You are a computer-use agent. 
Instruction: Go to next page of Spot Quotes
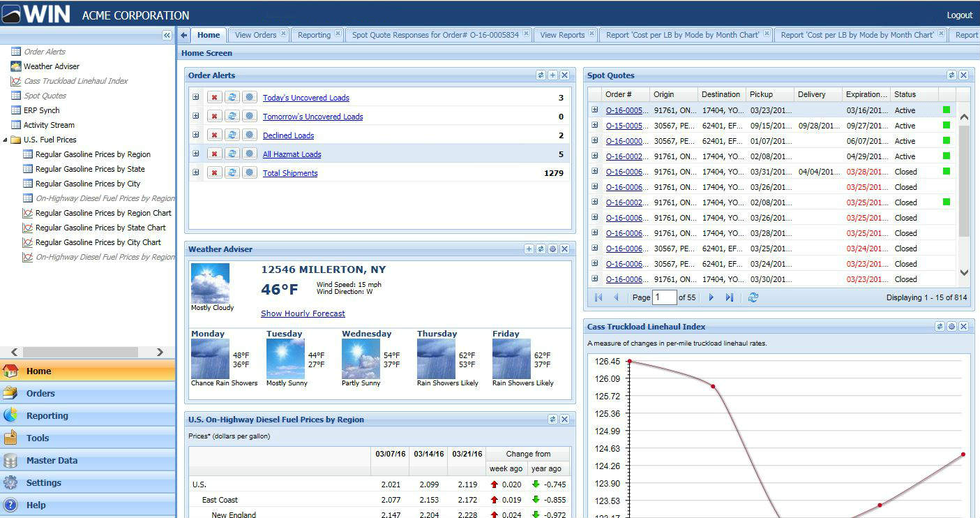[x=711, y=297]
